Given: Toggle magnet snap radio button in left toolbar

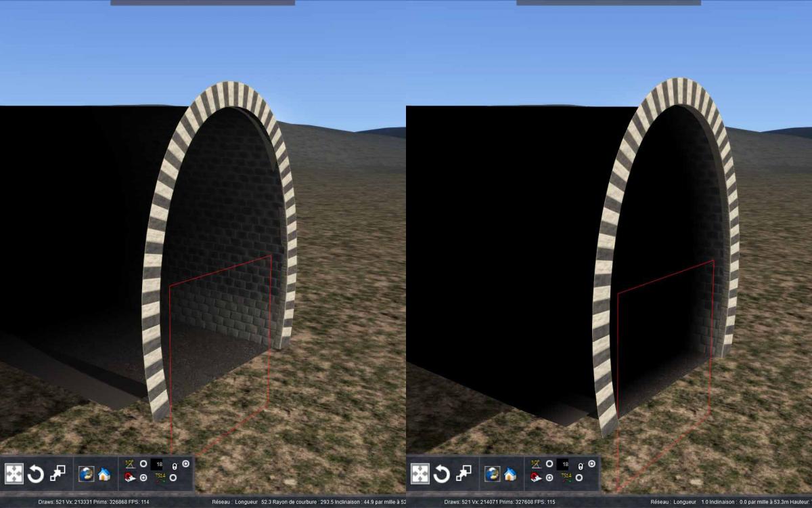Looking at the screenshot, I should click(143, 478).
